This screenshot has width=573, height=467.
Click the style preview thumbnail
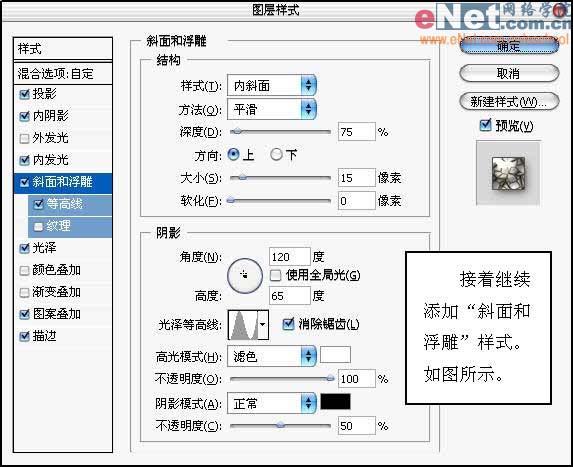coord(508,174)
